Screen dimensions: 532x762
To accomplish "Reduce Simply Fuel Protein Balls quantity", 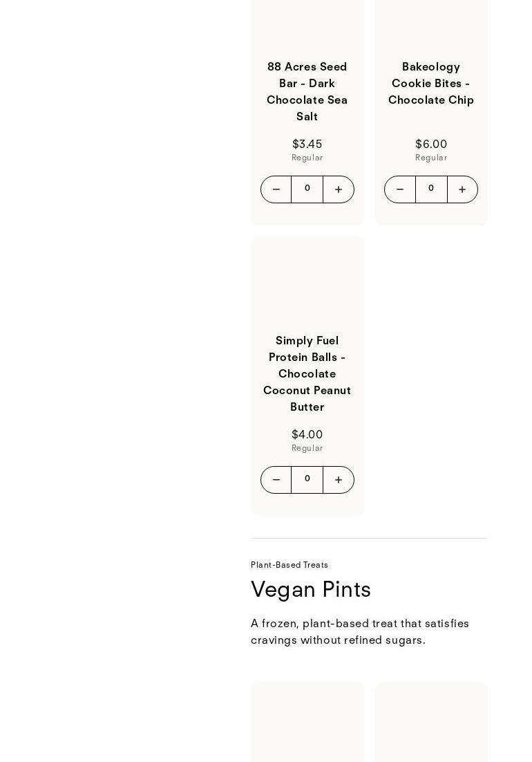I will click(276, 480).
